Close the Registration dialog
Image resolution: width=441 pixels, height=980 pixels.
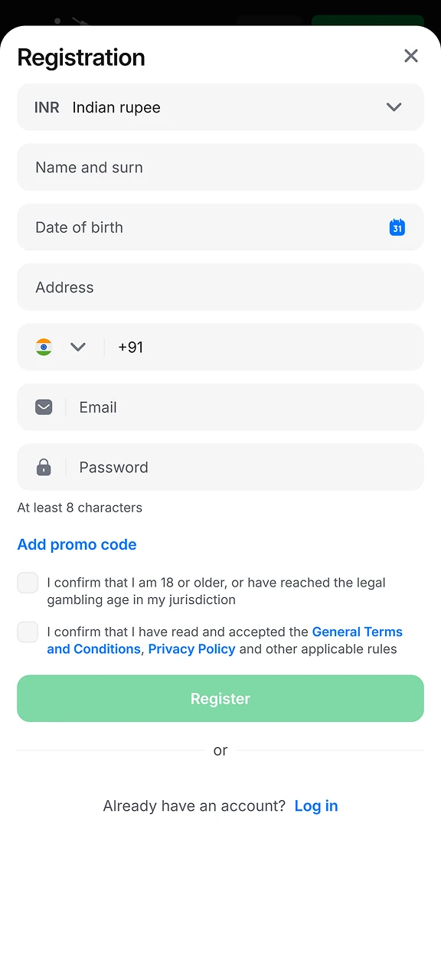(411, 56)
